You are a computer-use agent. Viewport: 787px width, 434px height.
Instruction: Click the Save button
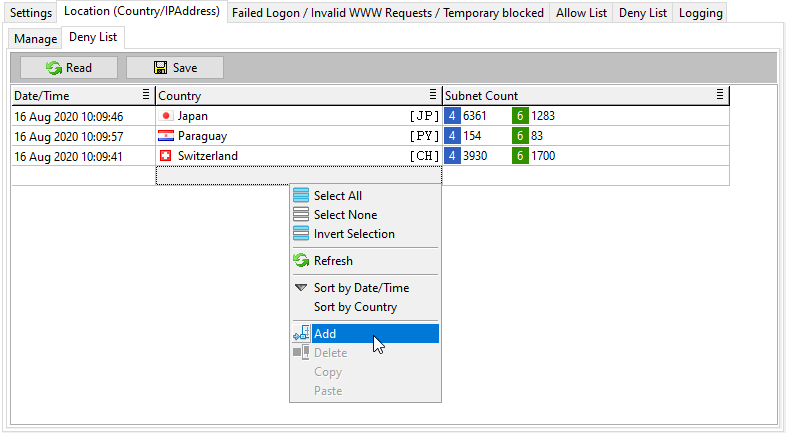(175, 68)
